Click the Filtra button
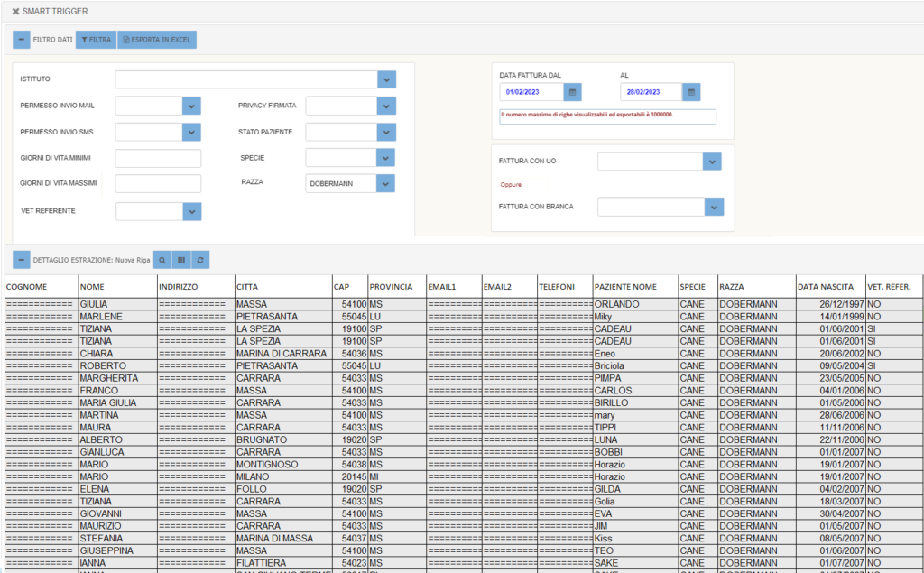The width and height of the screenshot is (924, 573). coord(96,40)
